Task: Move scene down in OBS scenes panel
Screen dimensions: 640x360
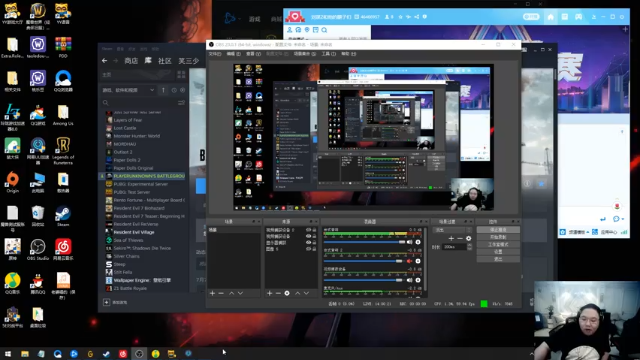Action: pyautogui.click(x=240, y=293)
